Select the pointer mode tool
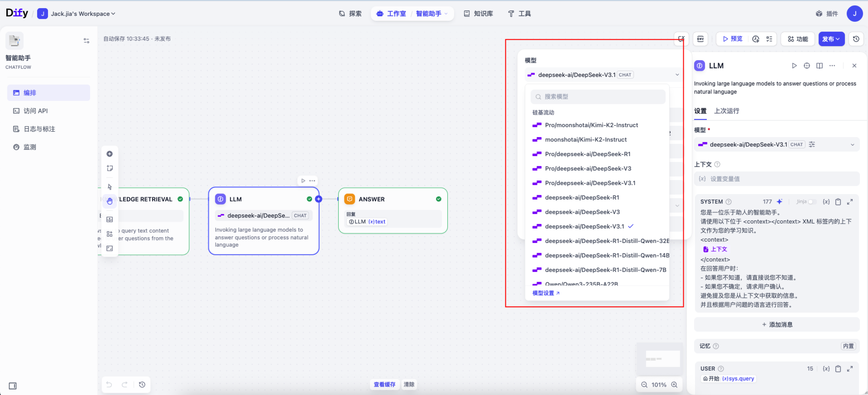This screenshot has height=395, width=868. click(x=110, y=187)
